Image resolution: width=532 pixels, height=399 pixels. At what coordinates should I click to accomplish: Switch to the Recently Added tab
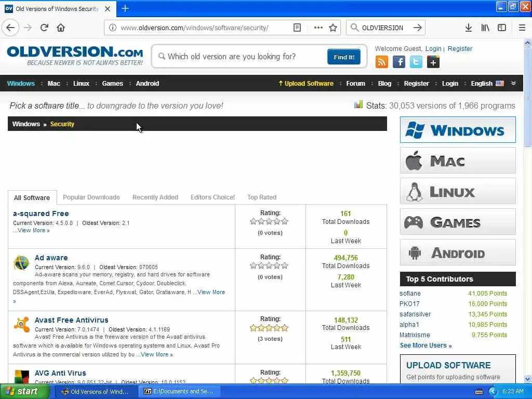pos(155,197)
